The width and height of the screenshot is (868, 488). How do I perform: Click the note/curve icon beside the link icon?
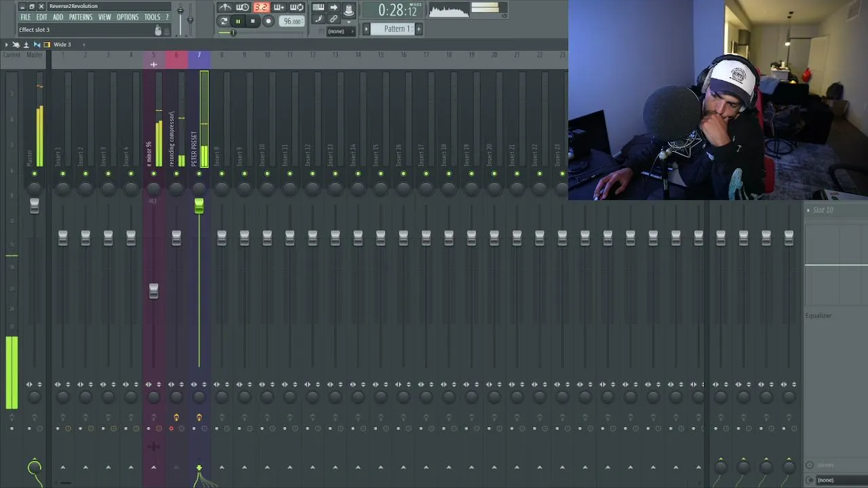point(319,20)
